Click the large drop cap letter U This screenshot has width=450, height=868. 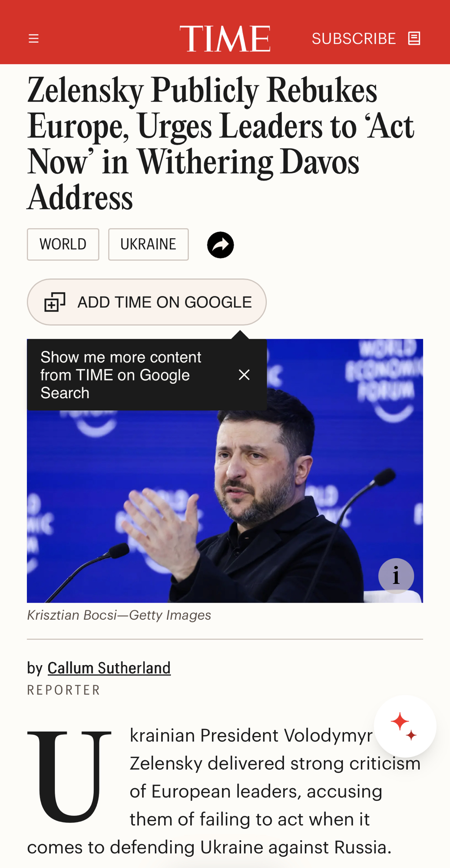tap(69, 776)
